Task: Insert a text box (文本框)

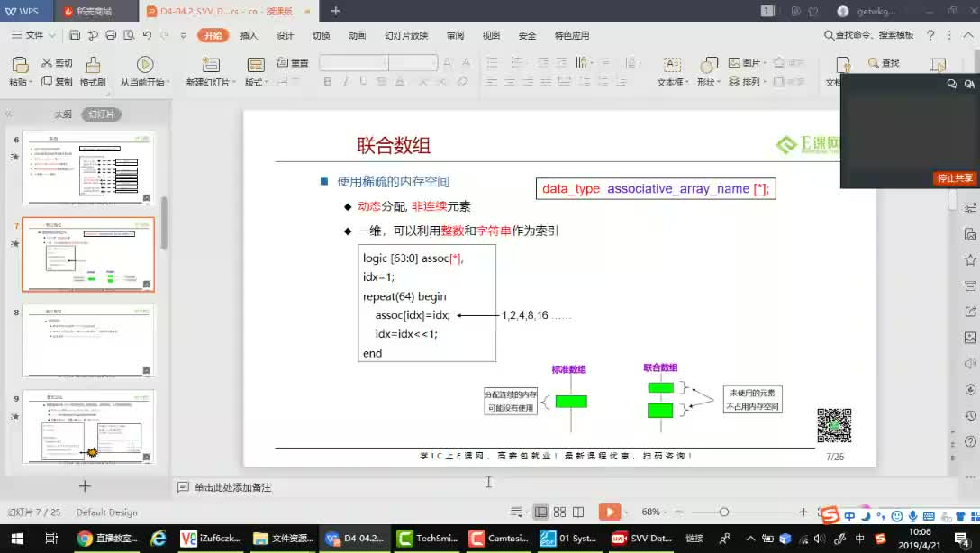Action: (672, 71)
